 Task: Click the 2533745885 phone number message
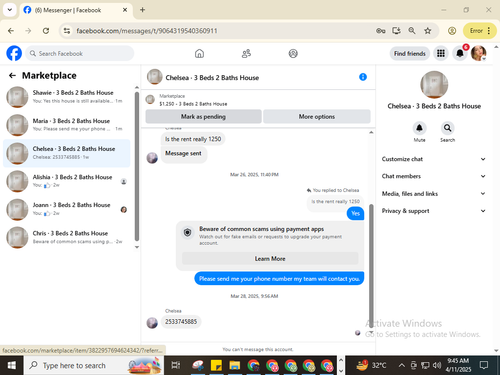coord(181,322)
